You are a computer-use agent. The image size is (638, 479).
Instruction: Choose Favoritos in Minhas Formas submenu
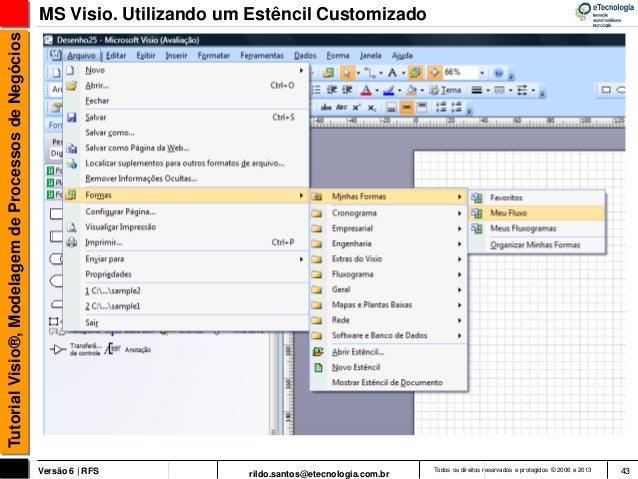click(537, 198)
